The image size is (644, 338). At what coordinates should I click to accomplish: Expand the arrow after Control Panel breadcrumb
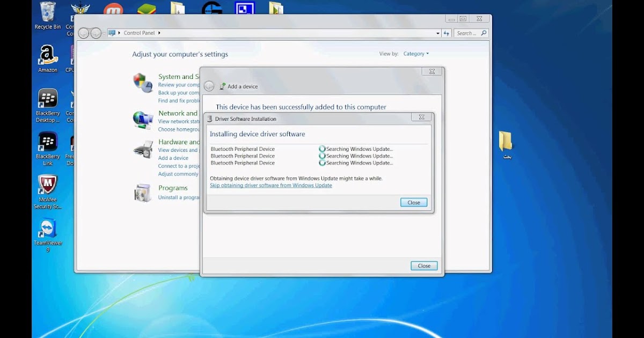159,33
